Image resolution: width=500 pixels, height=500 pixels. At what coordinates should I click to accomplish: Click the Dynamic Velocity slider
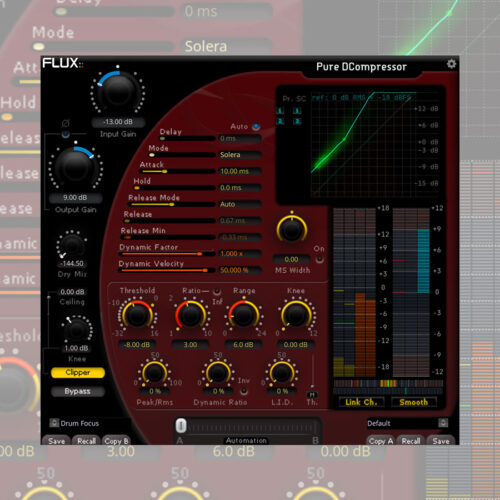[167, 270]
